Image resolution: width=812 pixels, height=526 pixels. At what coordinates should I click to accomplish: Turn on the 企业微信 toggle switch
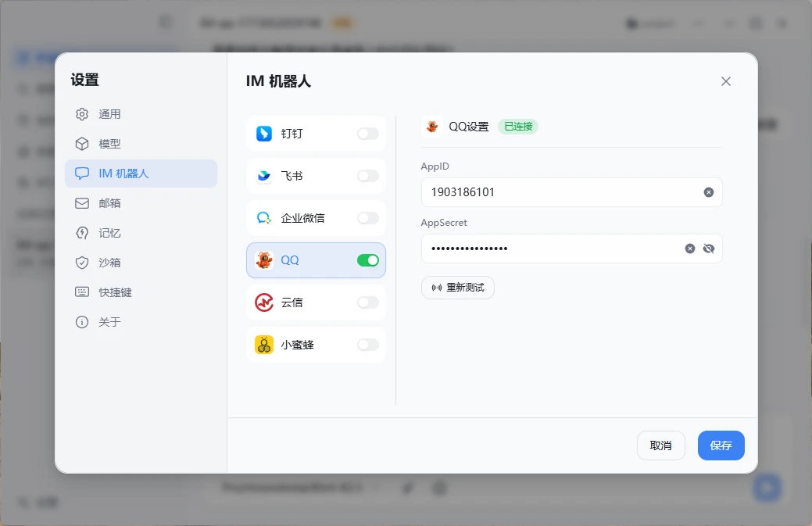coord(368,218)
